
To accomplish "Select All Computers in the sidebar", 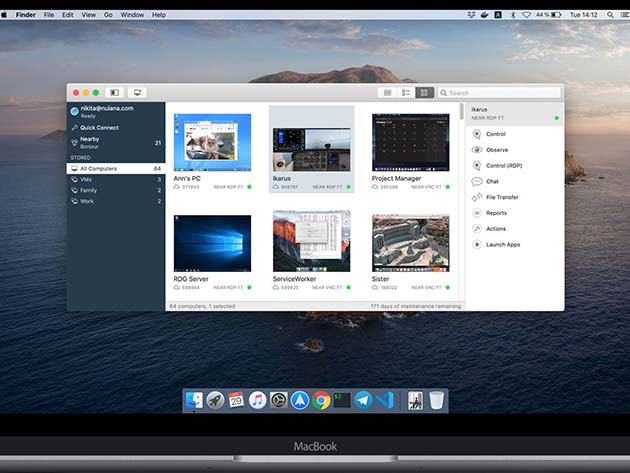I will (116, 168).
